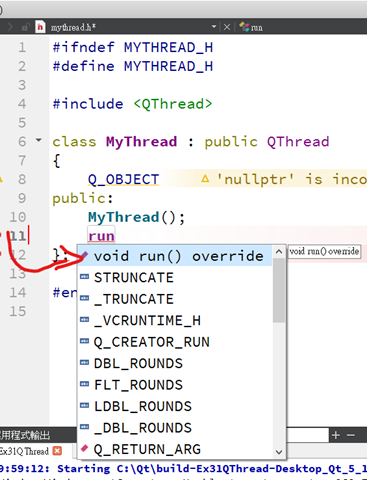This screenshot has width=367, height=480.
Task: Click the Q_OBJECT macro on line 8
Action: [x=123, y=179]
